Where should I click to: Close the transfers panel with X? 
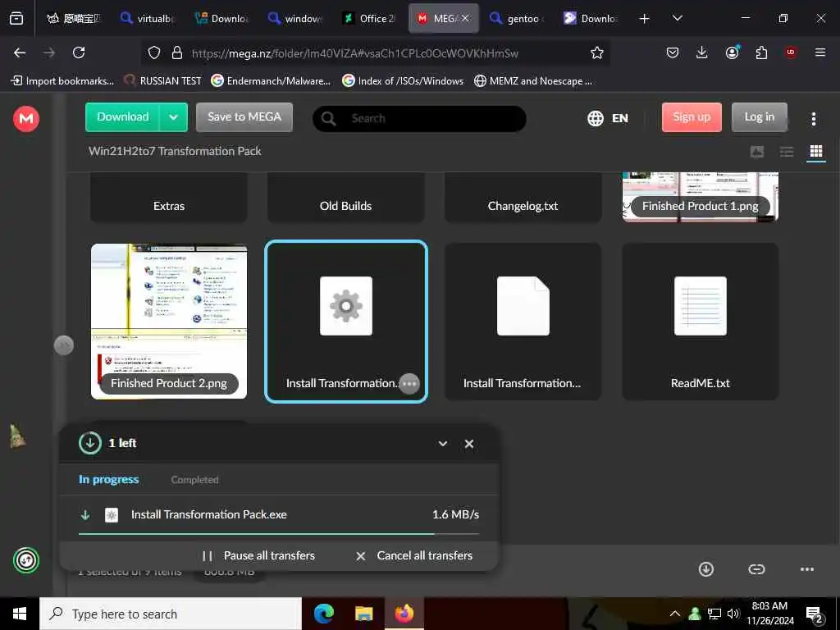click(x=469, y=444)
